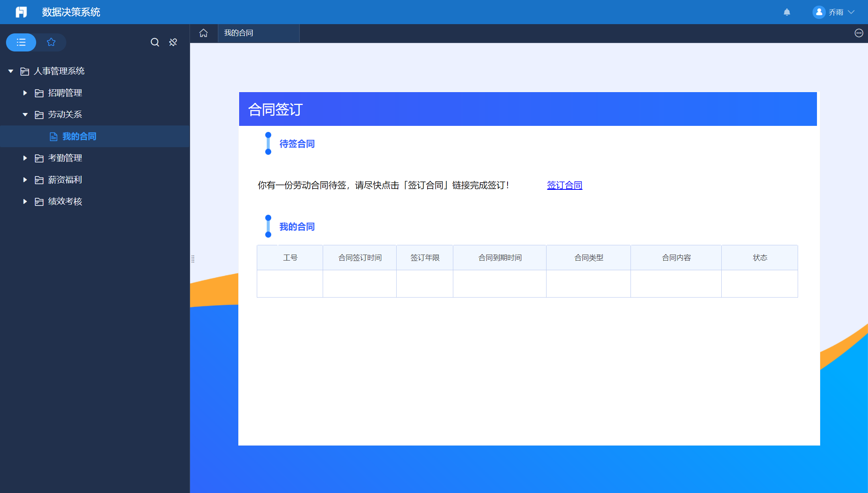The width and height of the screenshot is (868, 493).
Task: Expand the 招聘管理 folder
Action: pos(25,93)
